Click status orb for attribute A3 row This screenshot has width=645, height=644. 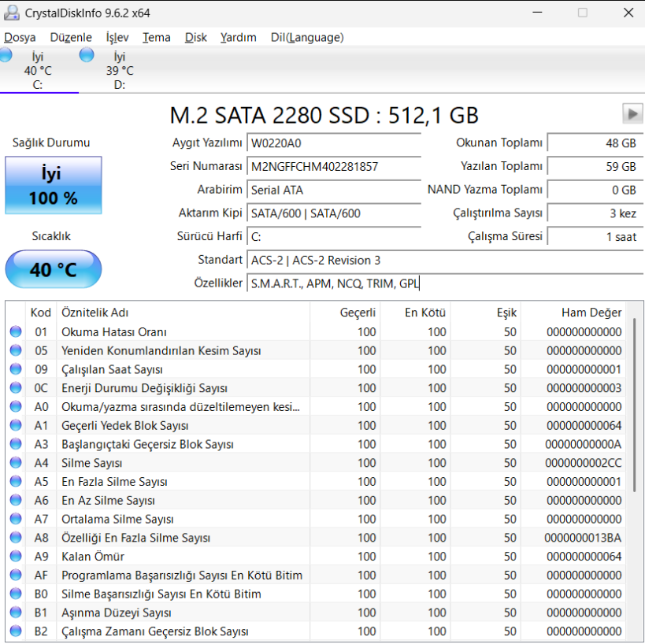(x=16, y=444)
